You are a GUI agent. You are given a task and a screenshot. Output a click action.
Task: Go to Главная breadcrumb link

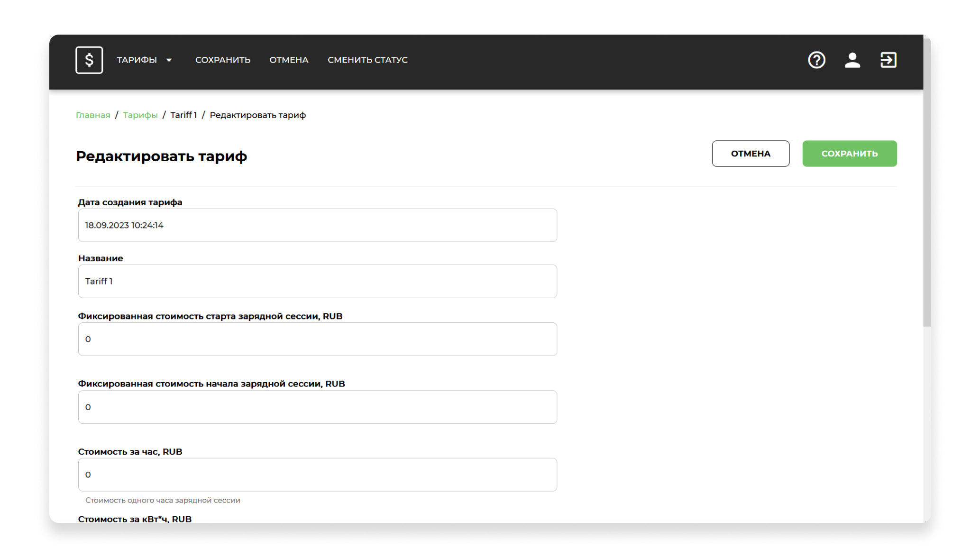pos(93,115)
